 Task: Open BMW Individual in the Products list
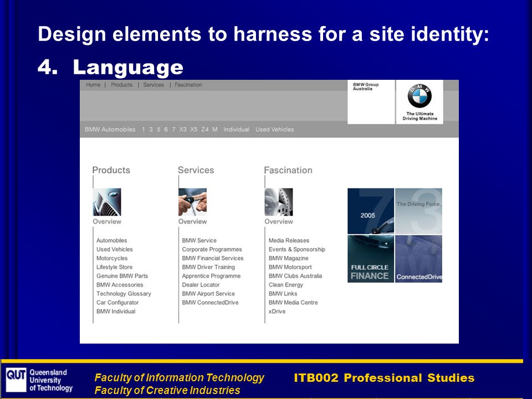116,311
